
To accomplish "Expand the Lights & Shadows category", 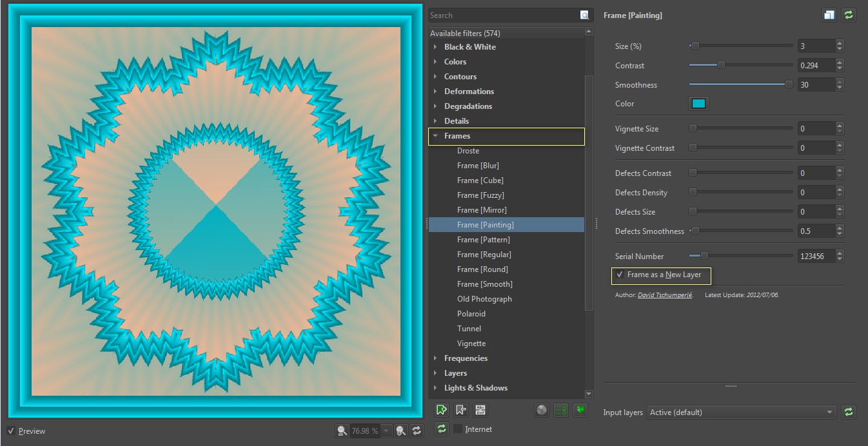I will [435, 388].
